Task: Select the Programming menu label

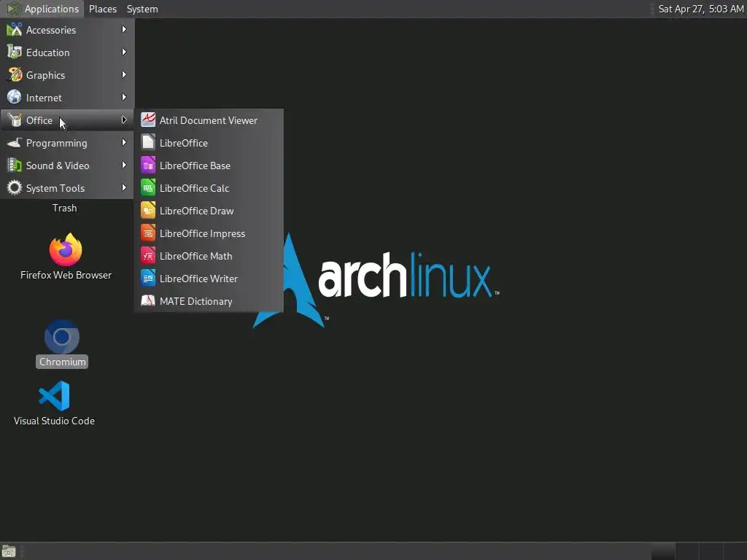Action: point(57,144)
